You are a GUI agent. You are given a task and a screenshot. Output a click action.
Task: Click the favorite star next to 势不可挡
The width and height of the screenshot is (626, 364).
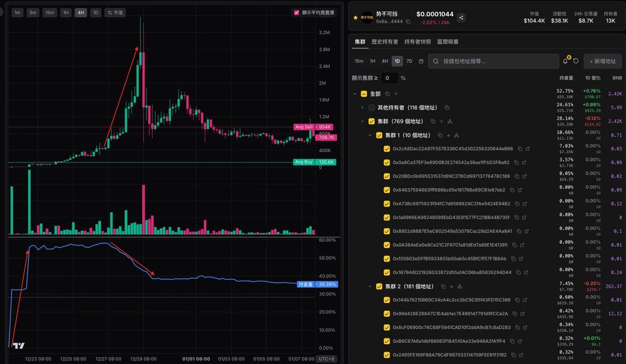356,17
